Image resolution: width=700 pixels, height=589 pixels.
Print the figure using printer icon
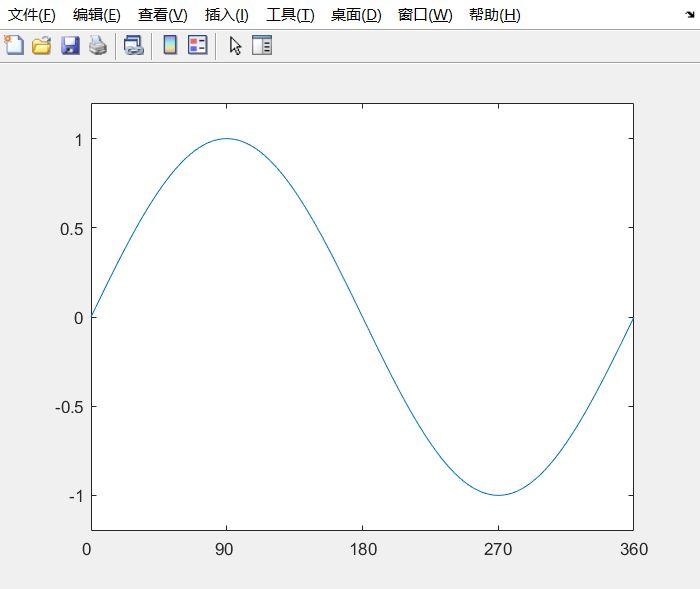click(x=98, y=45)
